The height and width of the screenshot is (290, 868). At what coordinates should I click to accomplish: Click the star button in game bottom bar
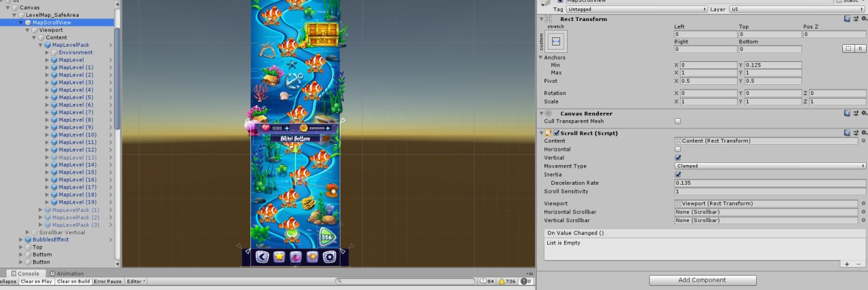coord(279,257)
